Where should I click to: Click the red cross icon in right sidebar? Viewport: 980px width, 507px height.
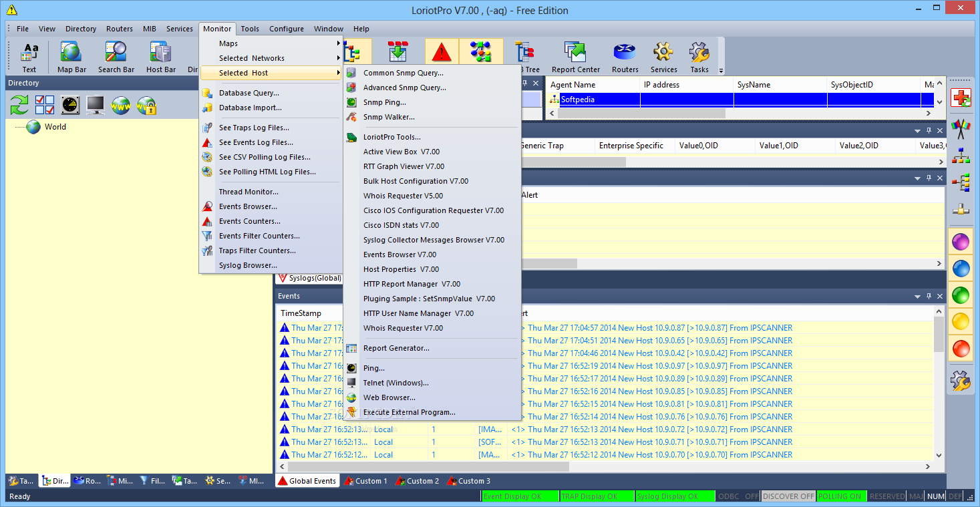click(961, 98)
